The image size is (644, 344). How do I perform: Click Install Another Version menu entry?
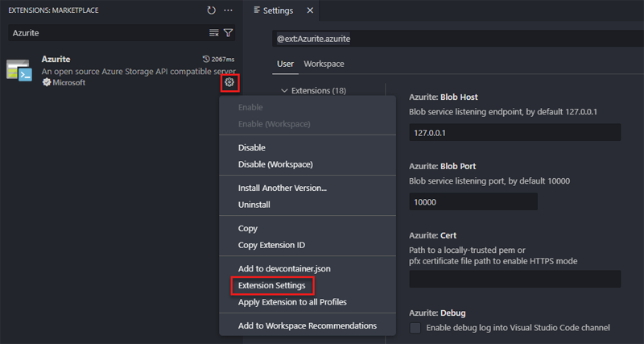282,188
